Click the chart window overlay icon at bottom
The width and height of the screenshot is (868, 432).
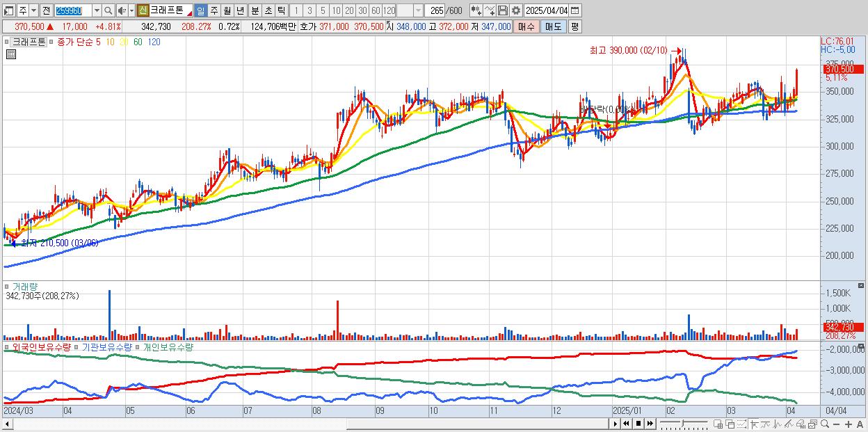point(813,424)
